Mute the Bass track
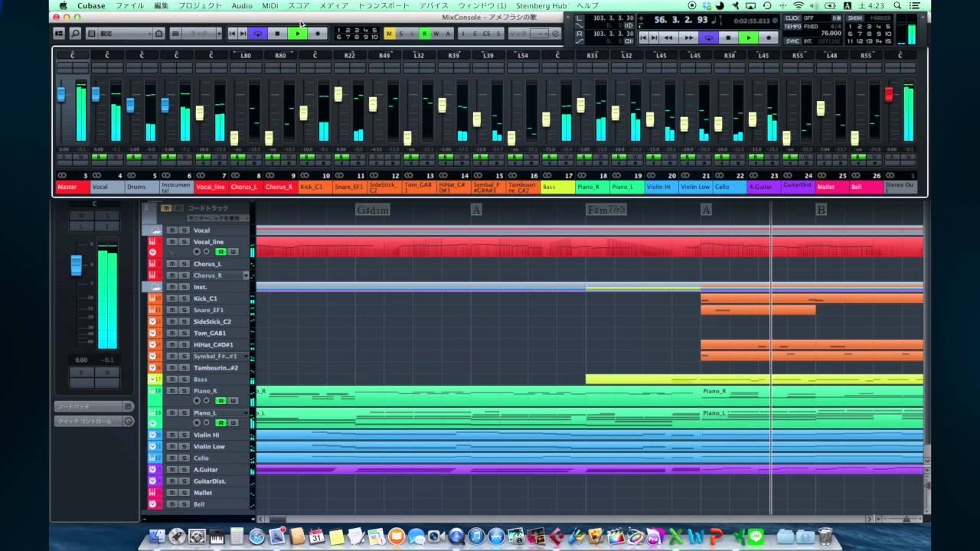The width and height of the screenshot is (980, 551). pyautogui.click(x=172, y=380)
